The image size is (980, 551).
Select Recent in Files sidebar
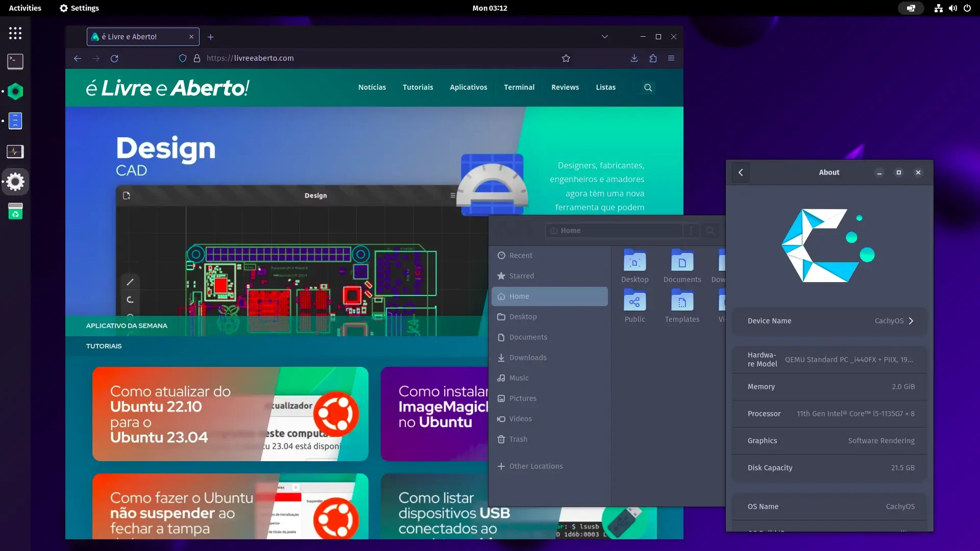point(550,256)
